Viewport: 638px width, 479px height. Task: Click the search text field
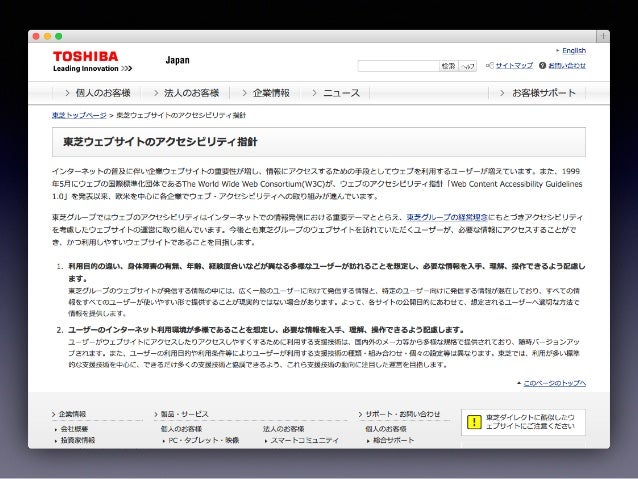398,66
